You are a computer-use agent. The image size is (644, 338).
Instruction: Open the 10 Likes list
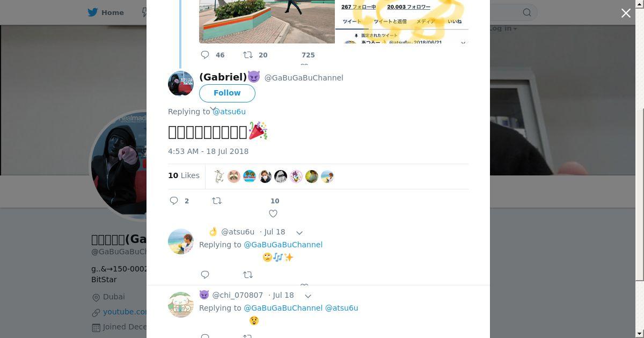click(x=184, y=175)
